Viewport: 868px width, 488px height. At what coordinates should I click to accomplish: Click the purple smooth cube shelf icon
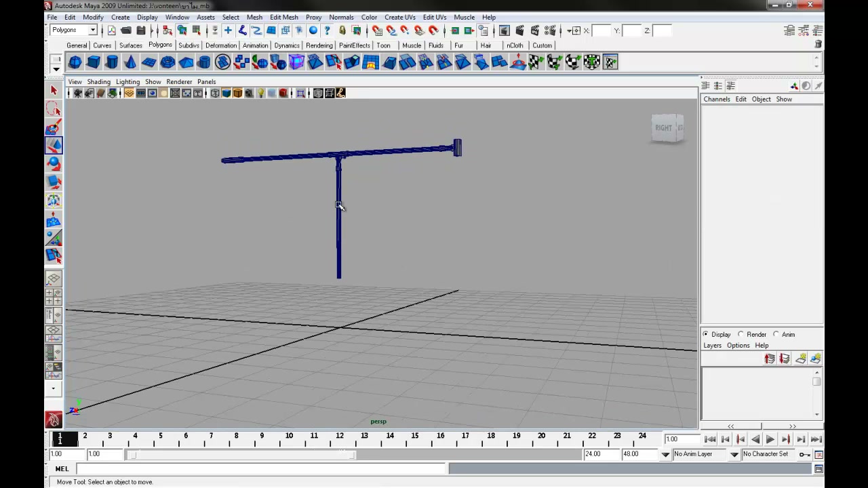click(x=296, y=62)
